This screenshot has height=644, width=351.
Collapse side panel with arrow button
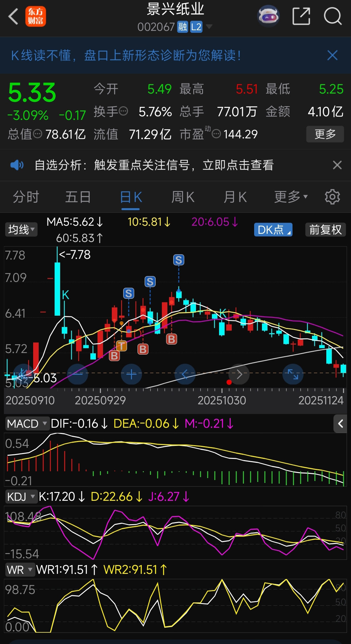(340, 423)
